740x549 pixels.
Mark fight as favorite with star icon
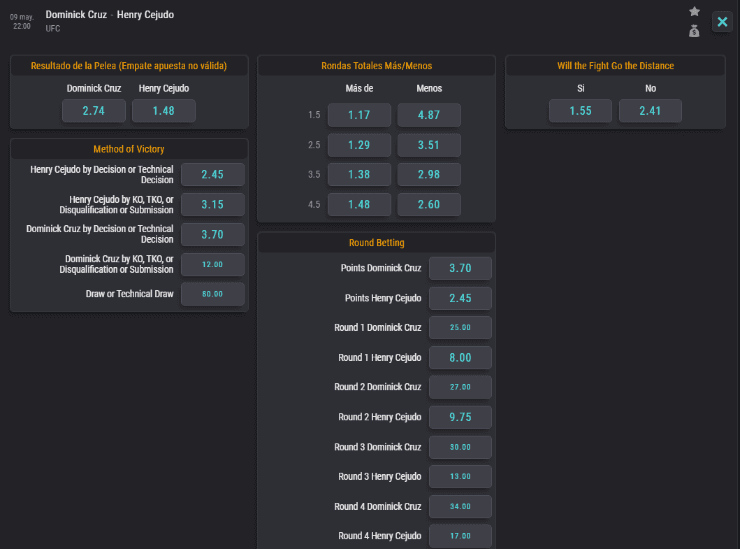point(694,11)
